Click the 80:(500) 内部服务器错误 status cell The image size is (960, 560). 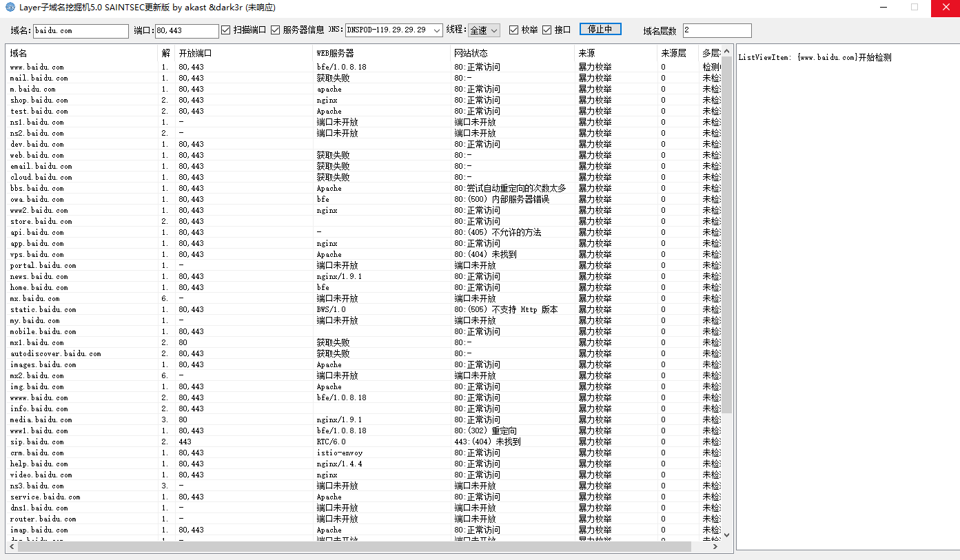click(x=502, y=199)
